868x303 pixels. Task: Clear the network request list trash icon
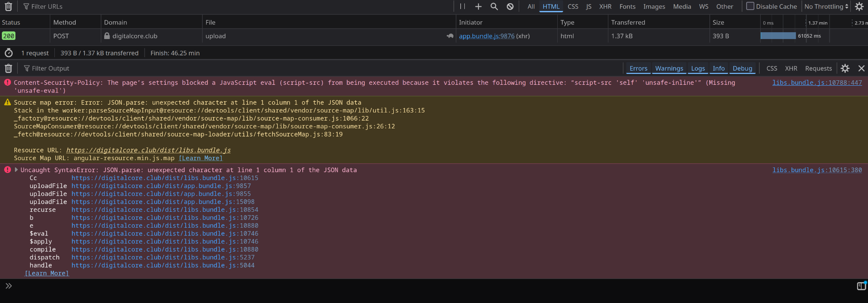pyautogui.click(x=8, y=6)
